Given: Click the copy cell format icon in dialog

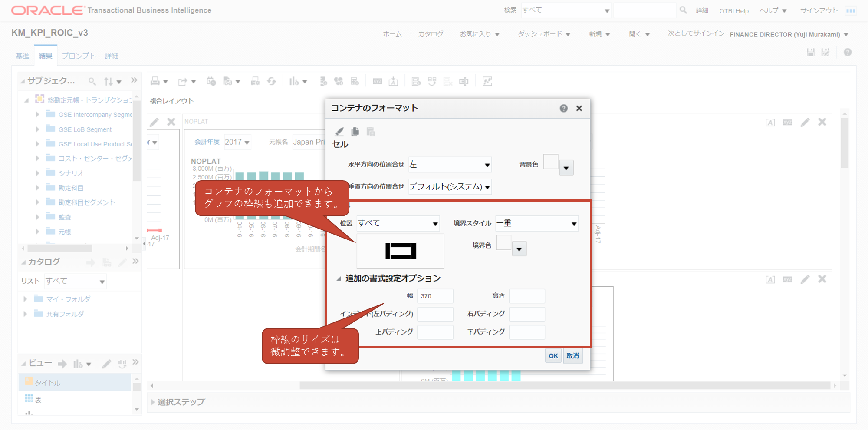Looking at the screenshot, I should pyautogui.click(x=355, y=132).
